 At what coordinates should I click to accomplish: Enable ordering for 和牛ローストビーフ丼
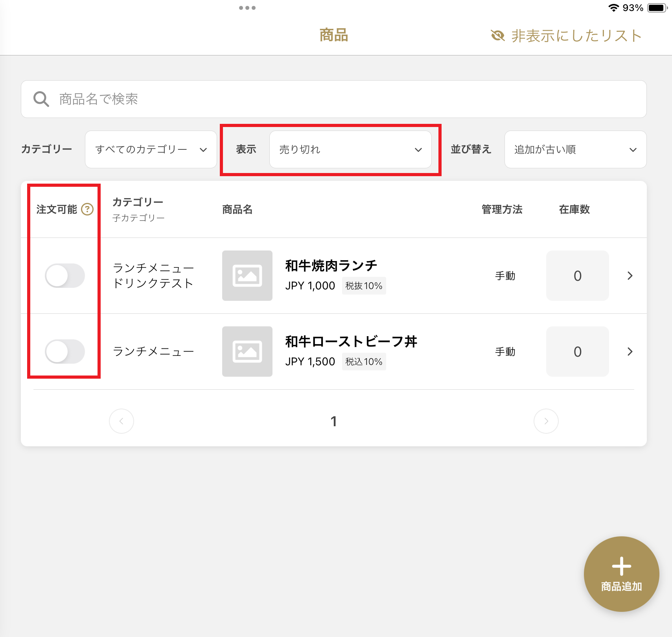(x=65, y=352)
